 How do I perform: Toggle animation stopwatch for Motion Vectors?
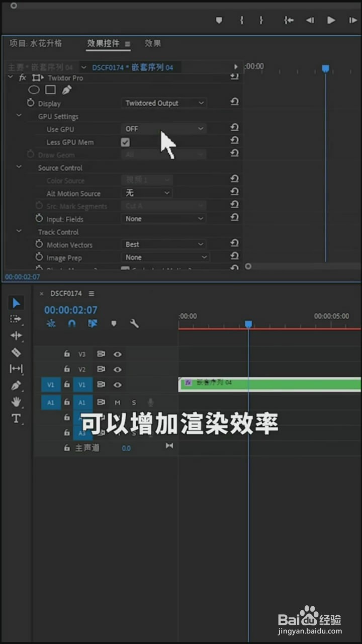[x=39, y=245]
